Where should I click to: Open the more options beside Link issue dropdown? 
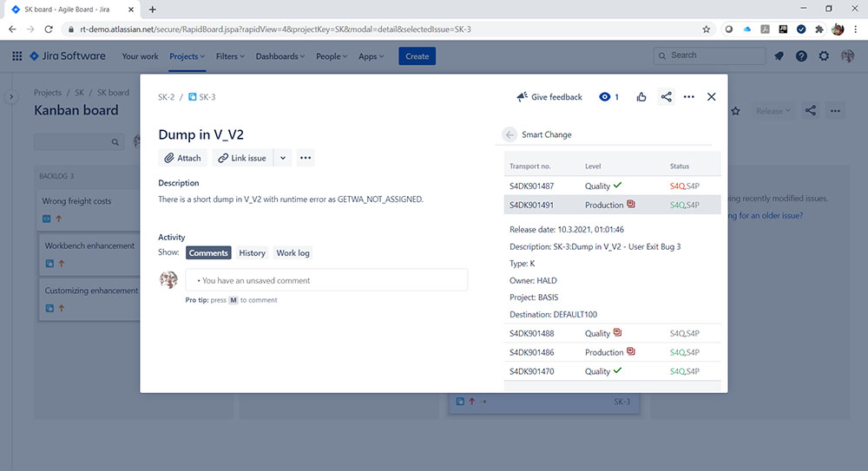[305, 158]
